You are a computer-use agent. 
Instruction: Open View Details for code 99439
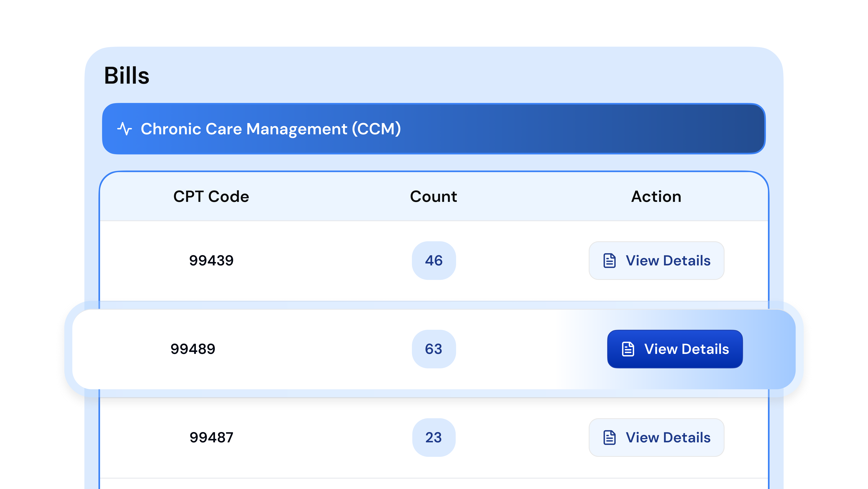pos(656,261)
